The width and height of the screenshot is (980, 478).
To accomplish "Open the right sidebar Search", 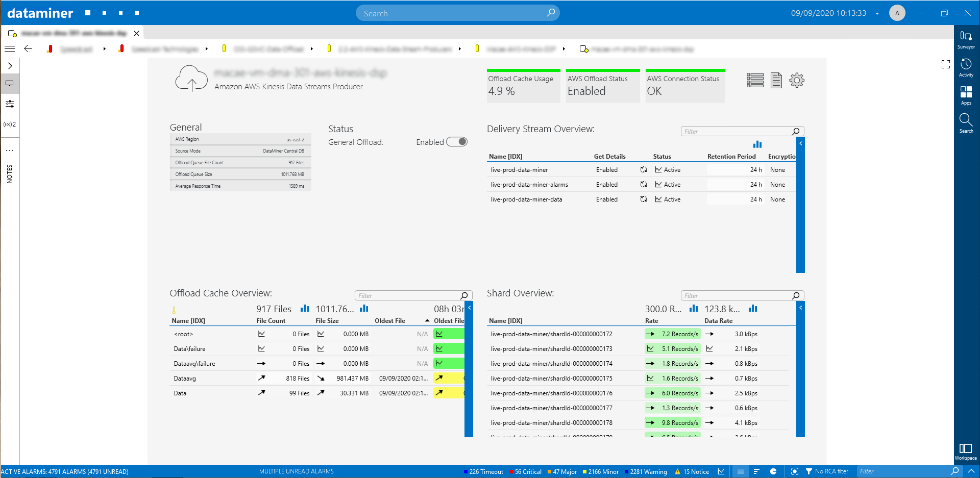I will (x=966, y=123).
